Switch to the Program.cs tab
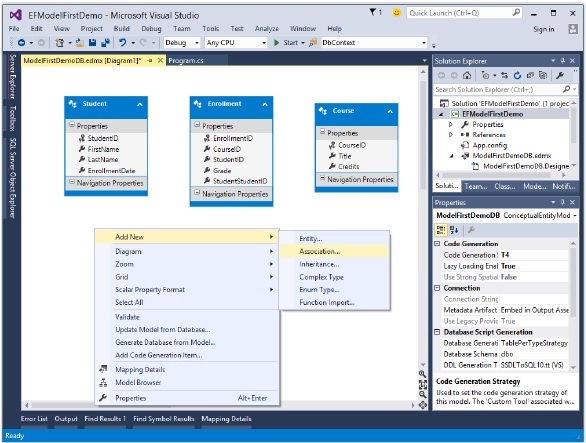 click(x=186, y=61)
